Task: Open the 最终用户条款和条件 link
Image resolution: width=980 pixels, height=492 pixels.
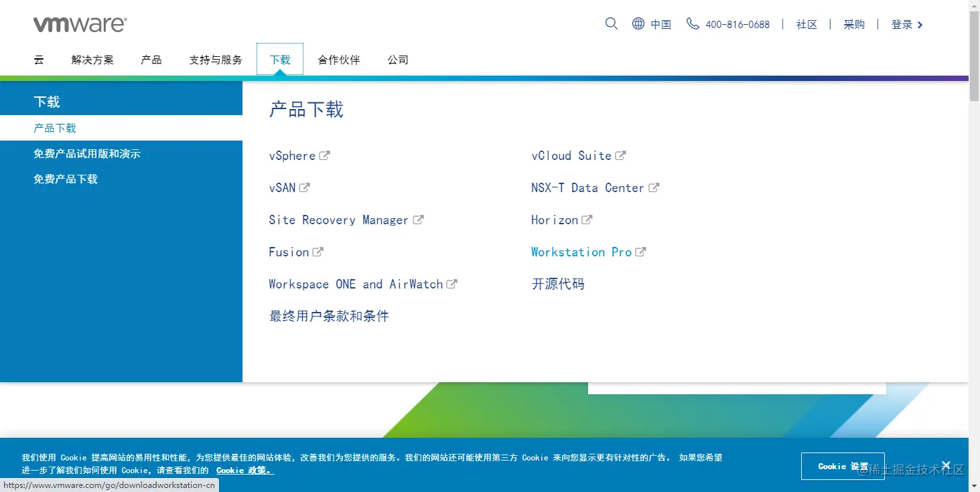Action: coord(329,316)
